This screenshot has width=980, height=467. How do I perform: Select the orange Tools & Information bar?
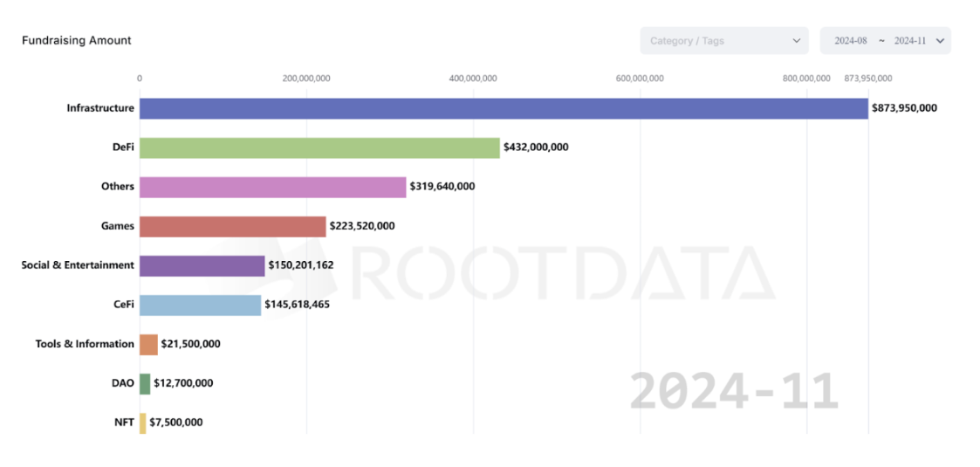pyautogui.click(x=148, y=344)
